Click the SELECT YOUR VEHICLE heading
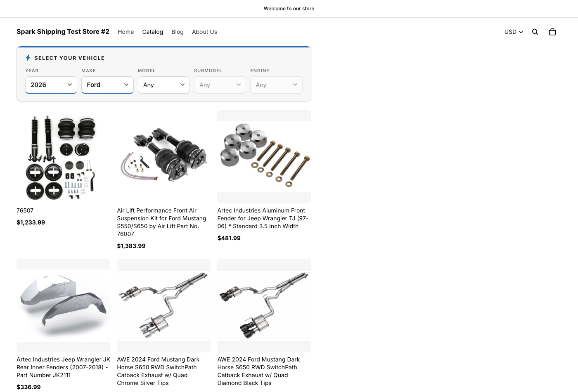578x392 pixels. click(x=69, y=58)
